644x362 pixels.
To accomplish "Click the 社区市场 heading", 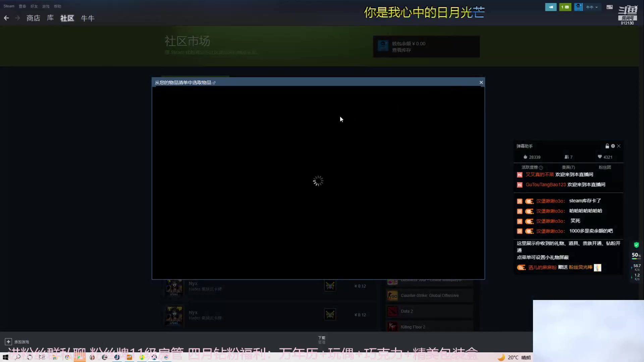I will pos(187,41).
